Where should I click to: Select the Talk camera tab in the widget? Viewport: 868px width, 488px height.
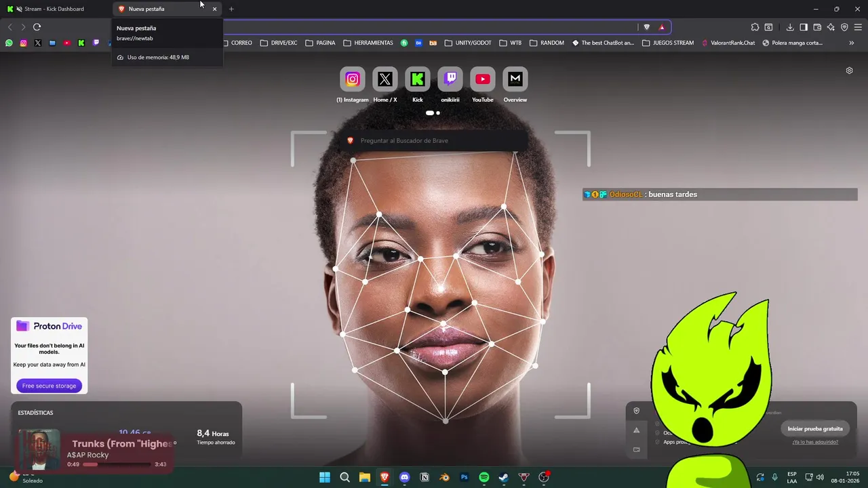tap(636, 449)
